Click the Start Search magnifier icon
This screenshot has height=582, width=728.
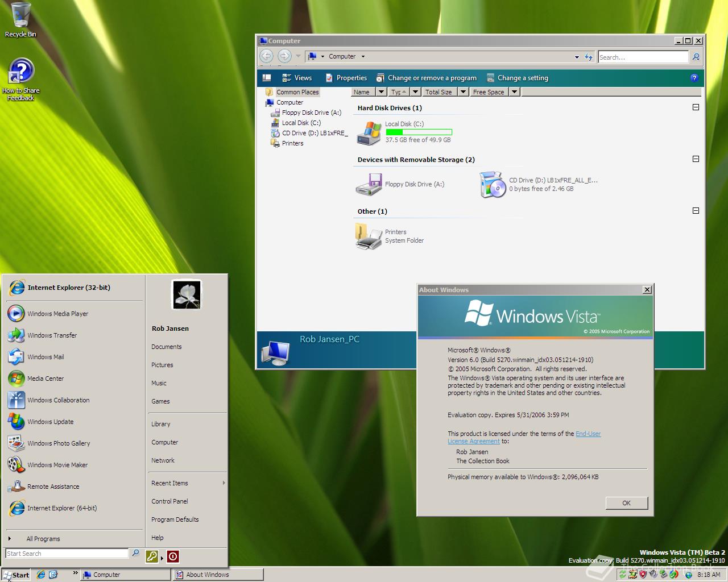pos(135,553)
